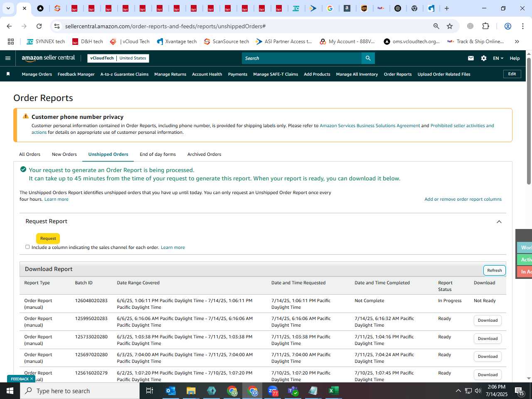Show more bookmarks with the double chevron
This screenshot has height=399, width=532.
point(517,42)
